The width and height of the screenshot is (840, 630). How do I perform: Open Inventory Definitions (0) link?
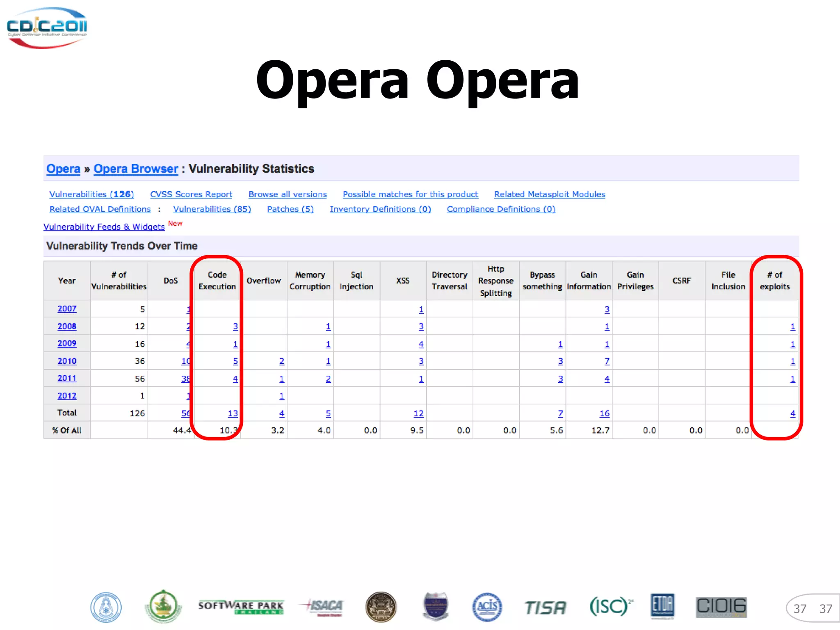[x=381, y=209]
